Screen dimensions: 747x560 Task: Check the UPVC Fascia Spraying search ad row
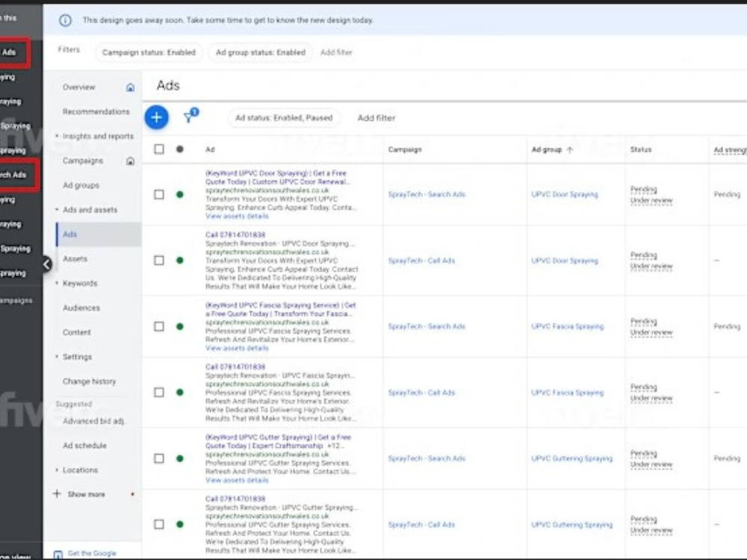(159, 326)
